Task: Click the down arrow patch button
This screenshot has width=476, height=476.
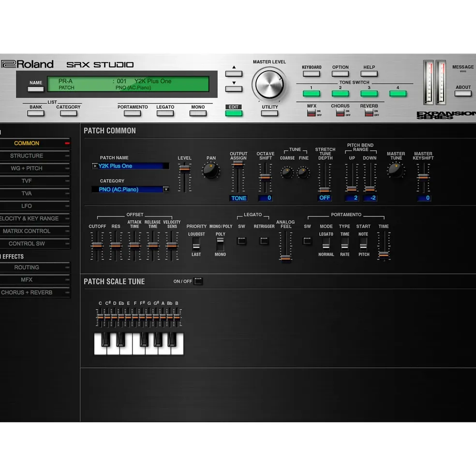Action: [234, 89]
